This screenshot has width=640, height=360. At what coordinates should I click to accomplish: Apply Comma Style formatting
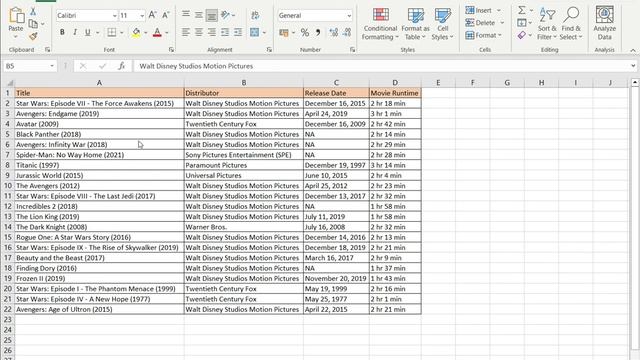[x=318, y=33]
